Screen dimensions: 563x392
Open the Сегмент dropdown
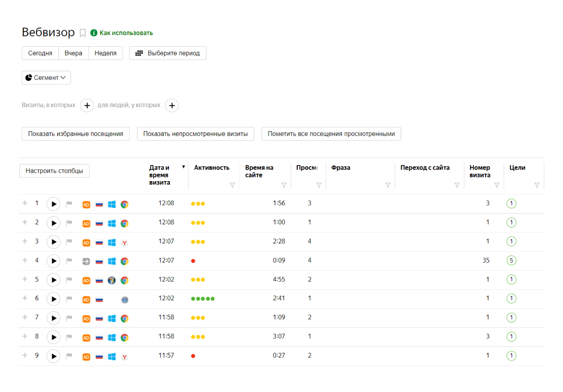click(46, 78)
